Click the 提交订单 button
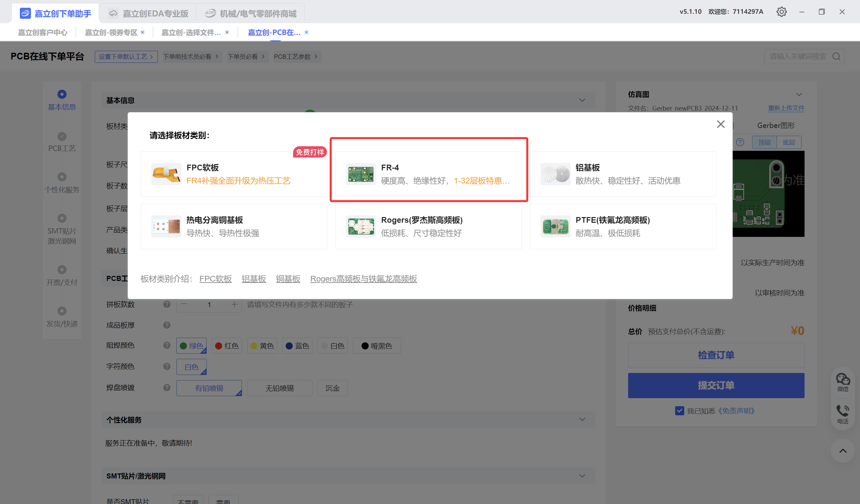Viewport: 860px width, 504px height. tap(716, 385)
